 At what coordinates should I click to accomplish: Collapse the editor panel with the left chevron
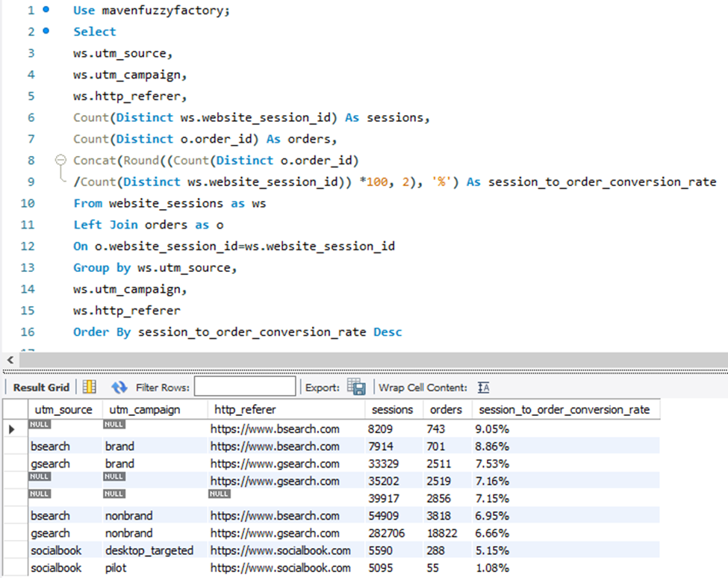point(10,360)
